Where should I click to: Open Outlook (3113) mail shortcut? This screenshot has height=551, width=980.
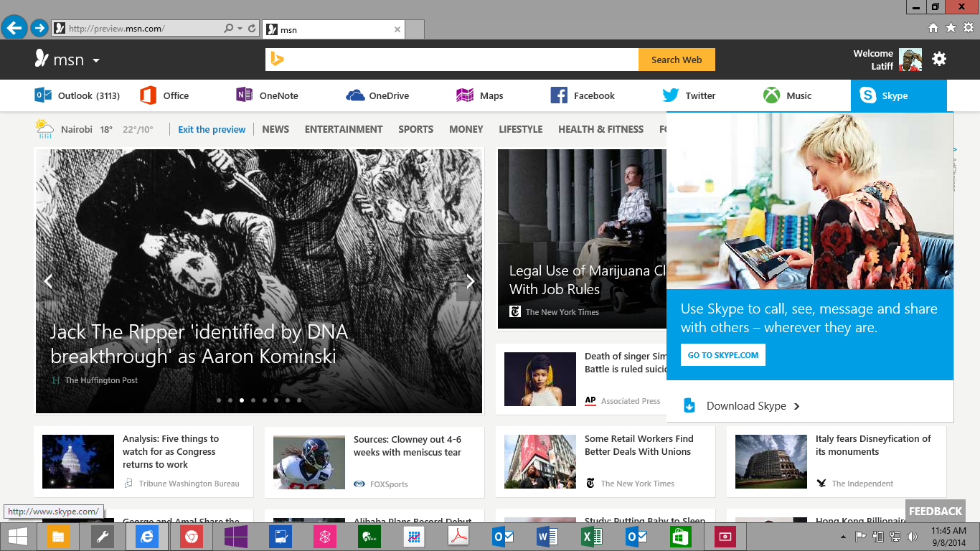tap(77, 95)
